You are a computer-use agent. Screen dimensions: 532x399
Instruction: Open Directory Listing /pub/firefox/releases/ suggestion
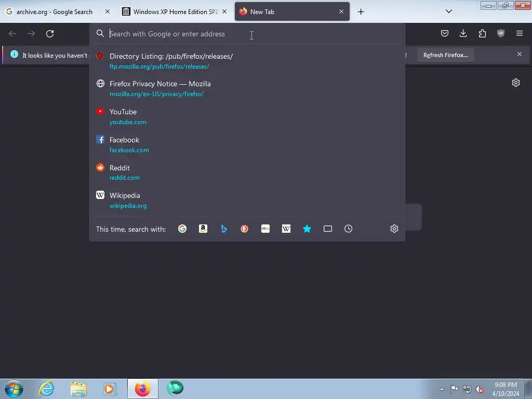coord(247,61)
